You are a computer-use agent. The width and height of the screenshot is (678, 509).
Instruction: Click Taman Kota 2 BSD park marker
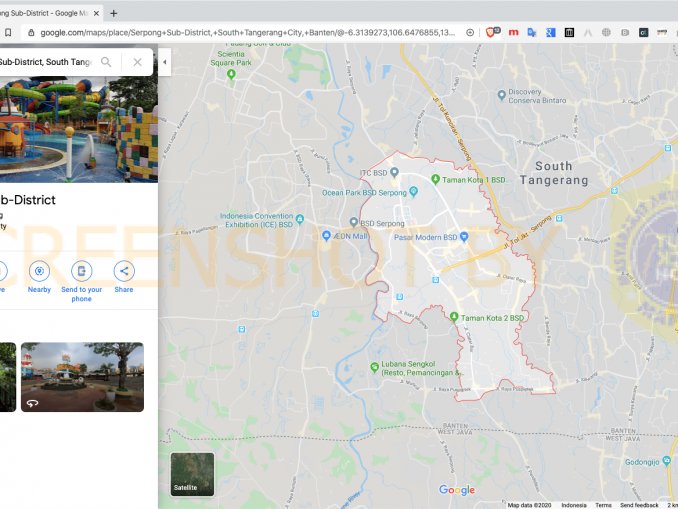pyautogui.click(x=454, y=317)
